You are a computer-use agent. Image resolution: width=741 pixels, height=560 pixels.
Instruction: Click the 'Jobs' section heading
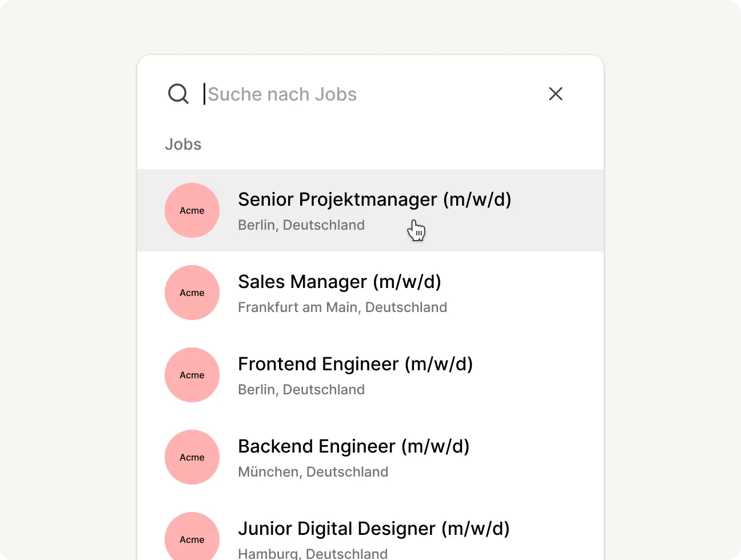(x=183, y=145)
